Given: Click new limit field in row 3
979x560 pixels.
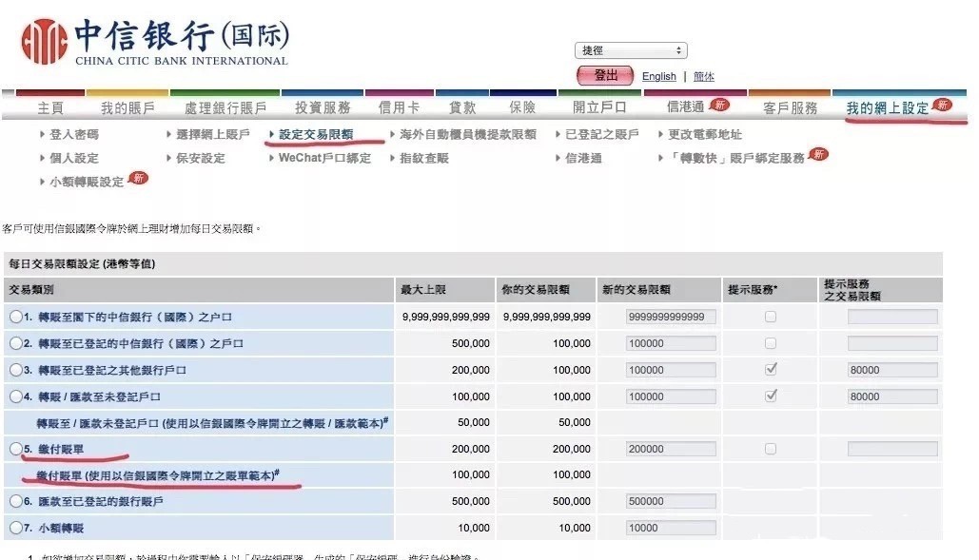Looking at the screenshot, I should tap(671, 370).
